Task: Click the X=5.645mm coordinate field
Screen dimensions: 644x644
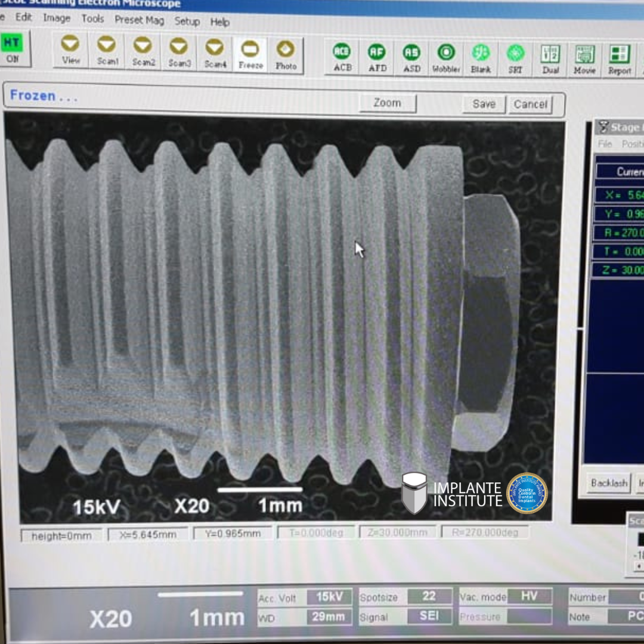Action: coord(148,534)
